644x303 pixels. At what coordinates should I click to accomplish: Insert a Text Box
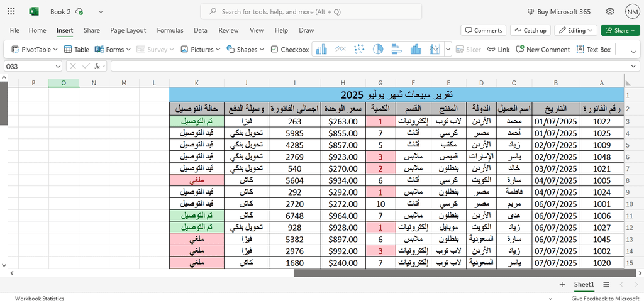(x=594, y=49)
